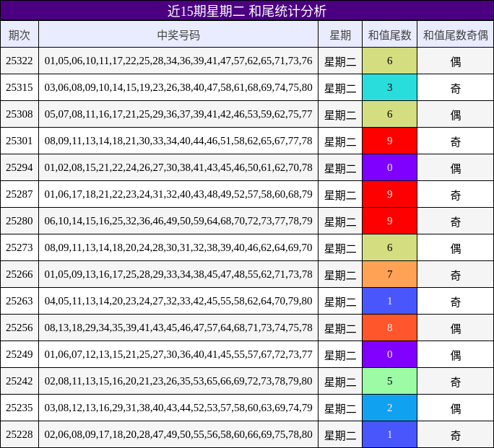Select winning numbers for issue 25235

pyautogui.click(x=178, y=408)
